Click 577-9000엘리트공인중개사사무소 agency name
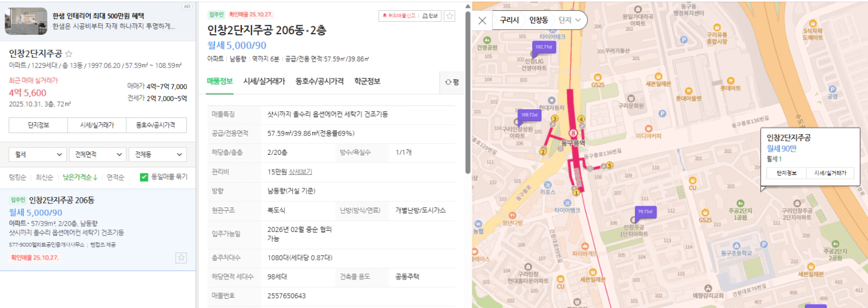This screenshot has width=868, height=308. point(47,245)
